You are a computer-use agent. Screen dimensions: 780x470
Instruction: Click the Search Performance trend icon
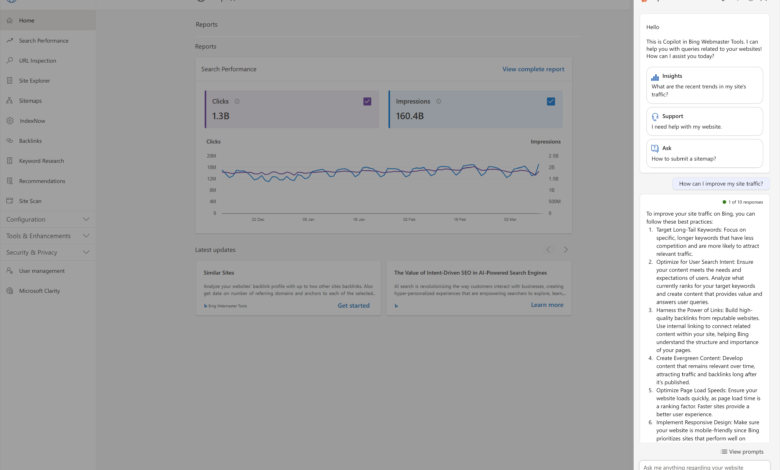tap(9, 40)
